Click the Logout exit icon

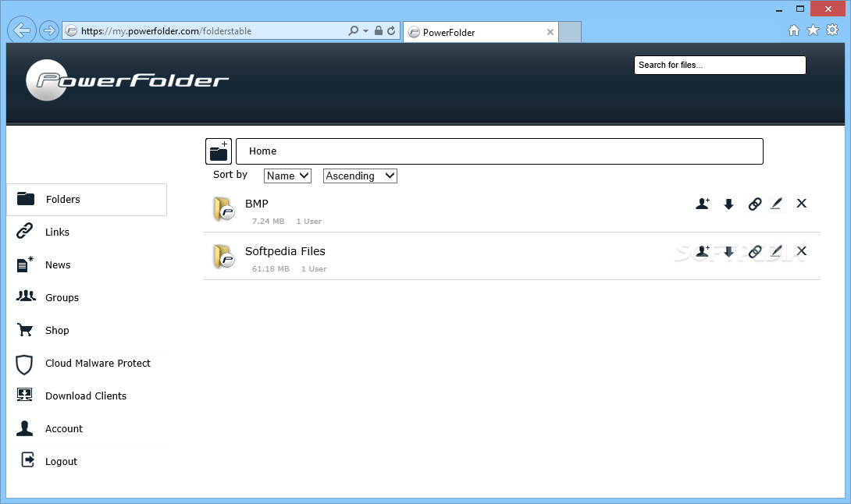pos(27,460)
